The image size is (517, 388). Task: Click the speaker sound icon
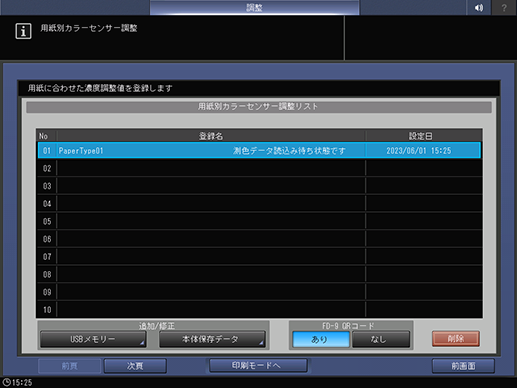(x=479, y=7)
